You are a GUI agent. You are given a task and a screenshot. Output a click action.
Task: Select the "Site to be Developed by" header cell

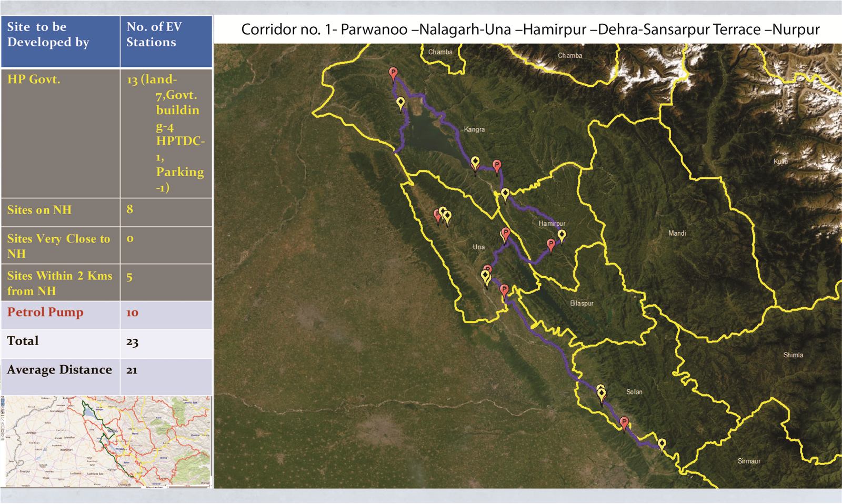point(61,42)
